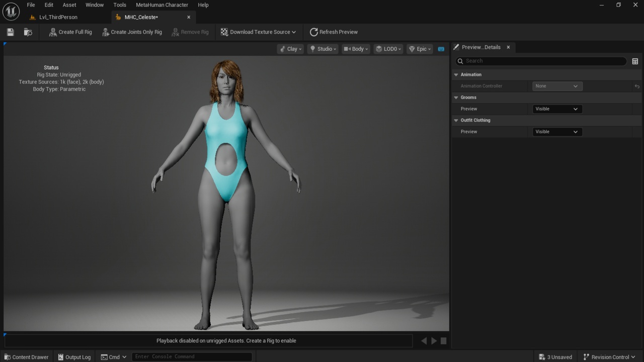The height and width of the screenshot is (362, 644).
Task: Click the stop playback square button
Action: coord(444,341)
